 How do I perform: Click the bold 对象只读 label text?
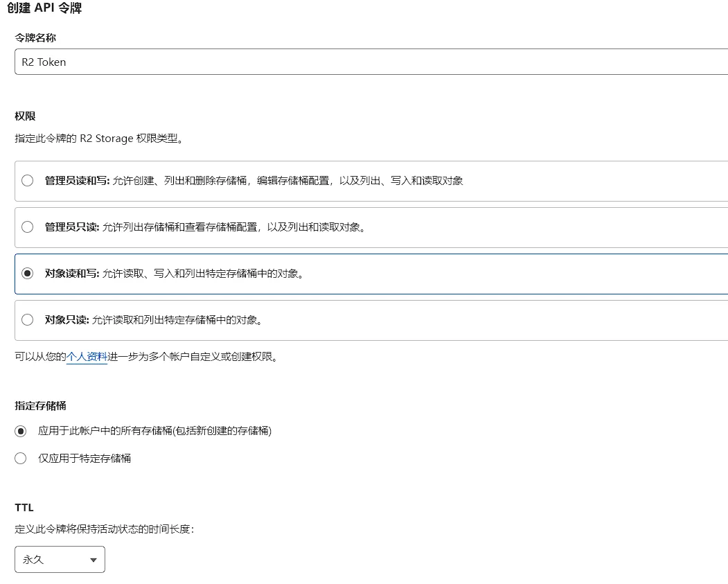click(x=66, y=320)
